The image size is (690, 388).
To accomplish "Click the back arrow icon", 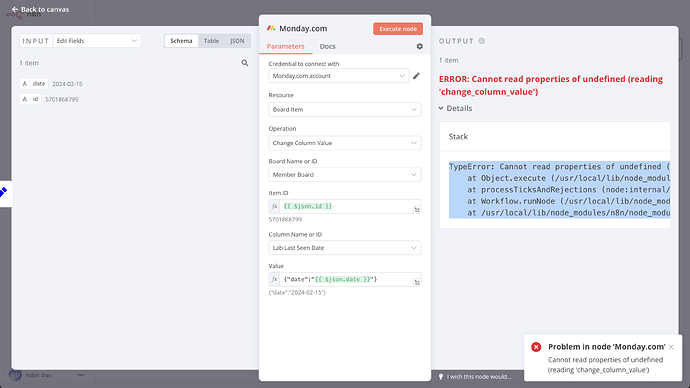I will 15,9.
